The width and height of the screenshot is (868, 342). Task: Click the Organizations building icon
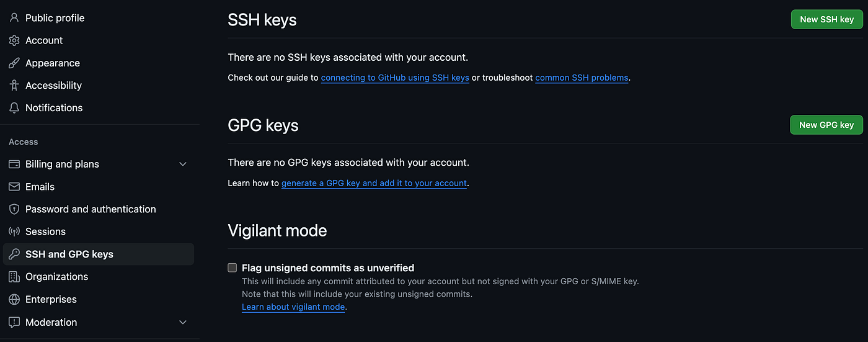(14, 277)
